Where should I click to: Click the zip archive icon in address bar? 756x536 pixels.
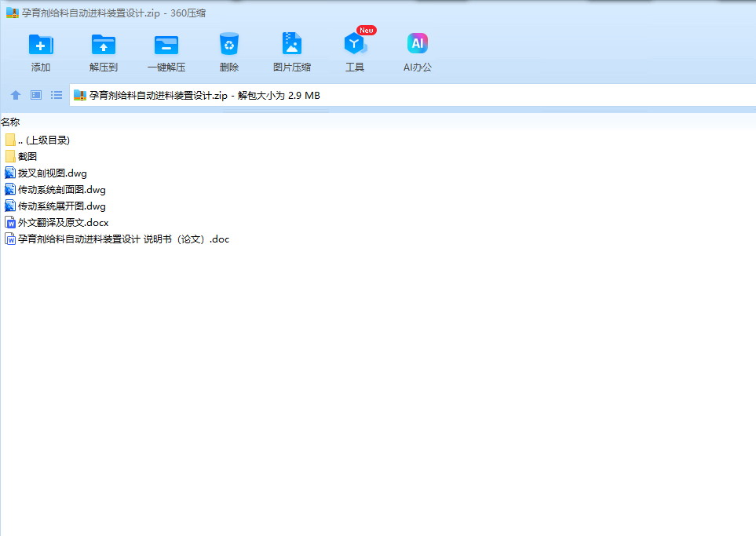tap(79, 96)
